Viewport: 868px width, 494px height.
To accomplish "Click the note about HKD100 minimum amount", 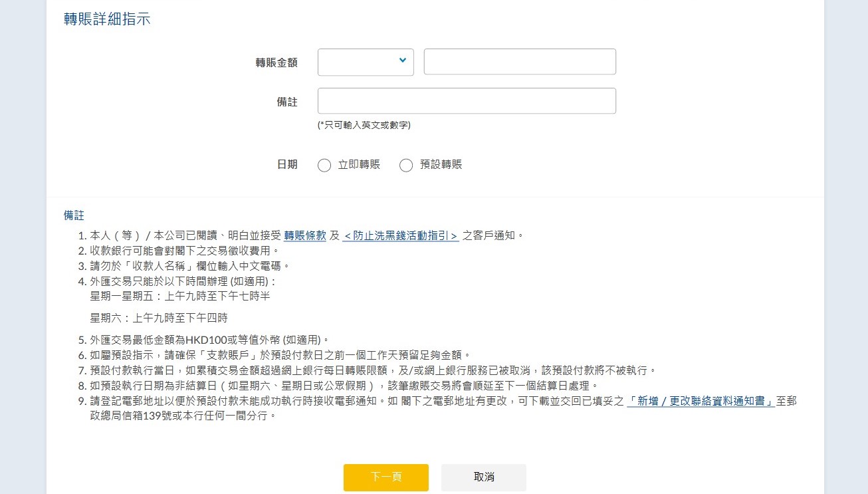I will click(x=209, y=340).
